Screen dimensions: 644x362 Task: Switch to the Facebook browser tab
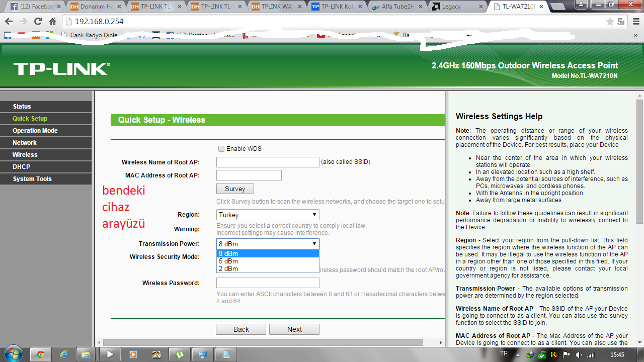point(35,7)
